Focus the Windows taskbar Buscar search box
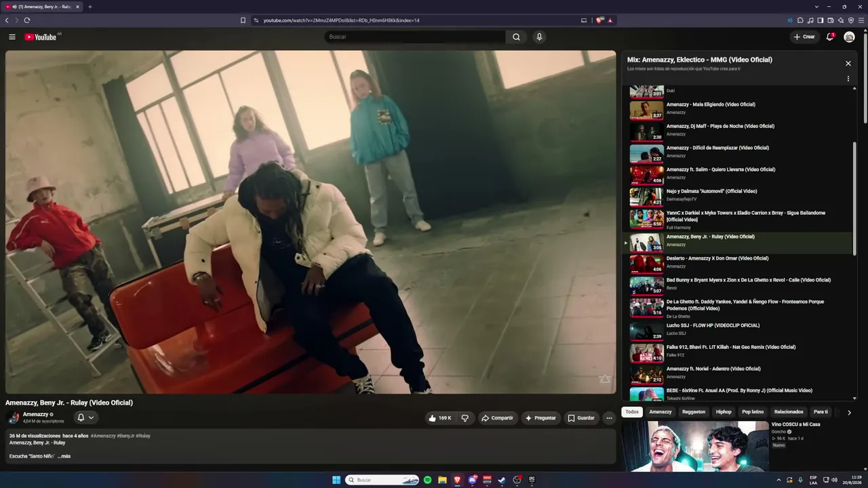868x488 pixels. [383, 480]
